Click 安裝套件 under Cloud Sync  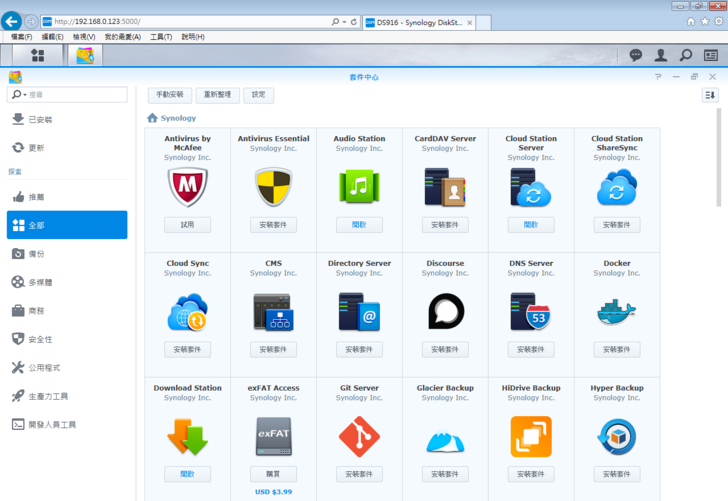187,350
